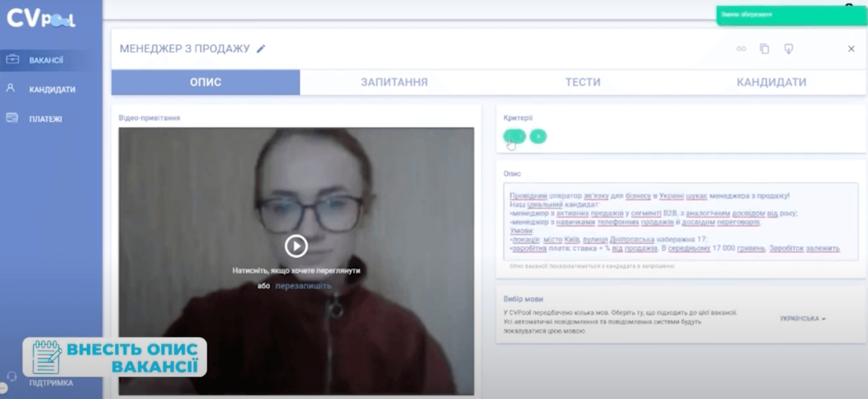Click the person icon next to Кандидати
The image size is (868, 399).
[x=11, y=88]
